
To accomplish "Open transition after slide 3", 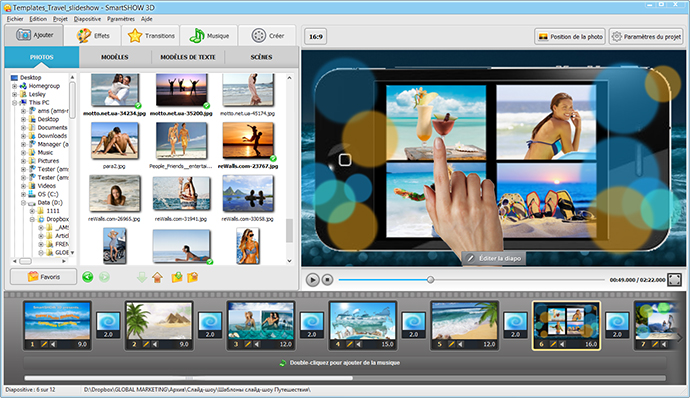I will pos(312,325).
